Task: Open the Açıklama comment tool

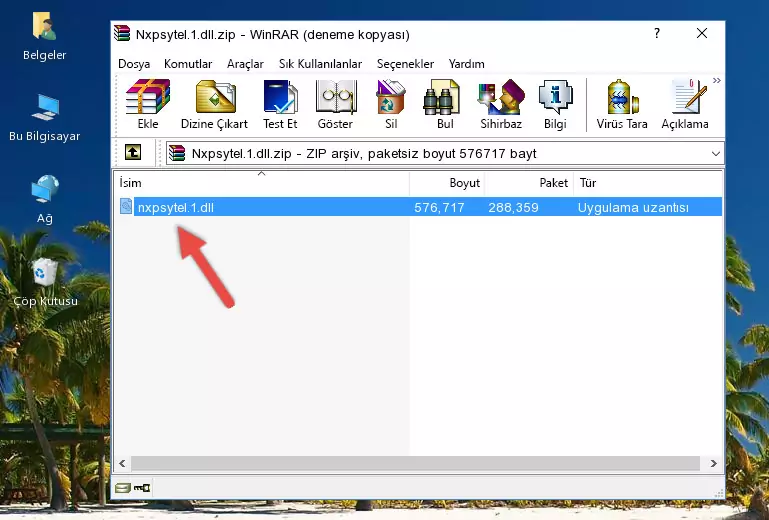Action: coord(685,104)
